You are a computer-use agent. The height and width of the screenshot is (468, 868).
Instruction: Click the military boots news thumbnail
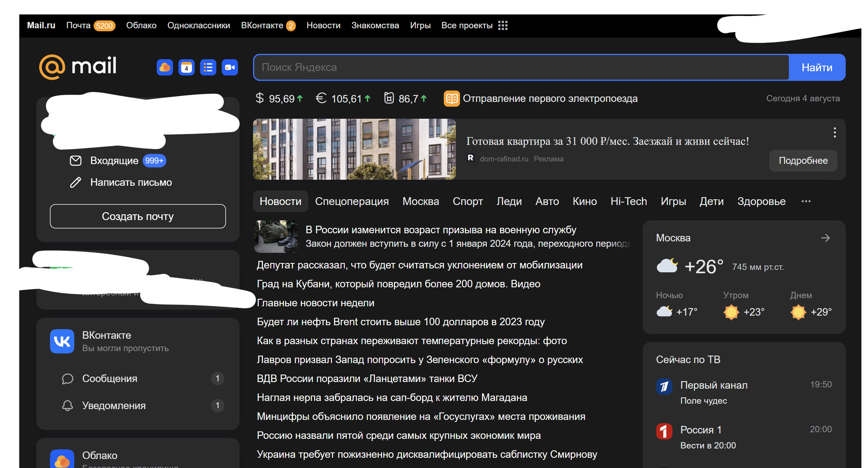[x=275, y=236]
